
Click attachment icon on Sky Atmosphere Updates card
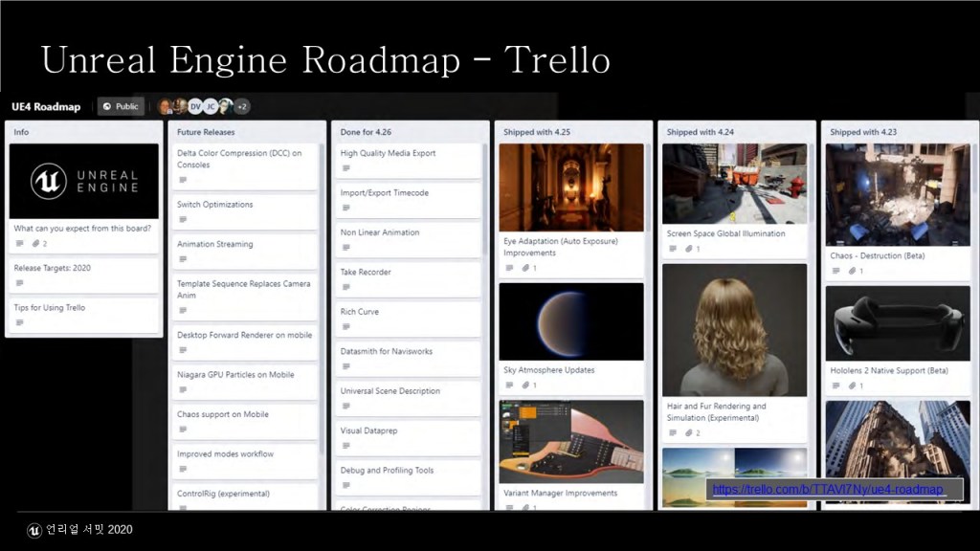tap(525, 386)
